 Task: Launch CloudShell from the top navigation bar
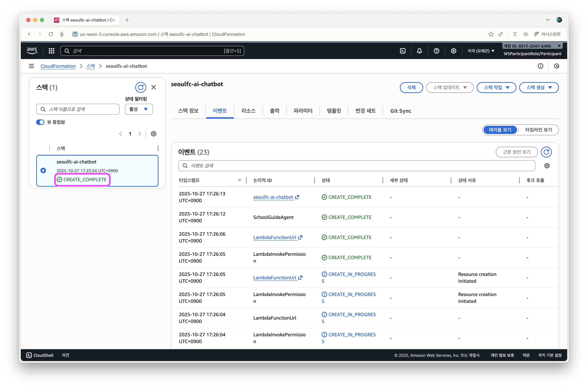pyautogui.click(x=403, y=51)
